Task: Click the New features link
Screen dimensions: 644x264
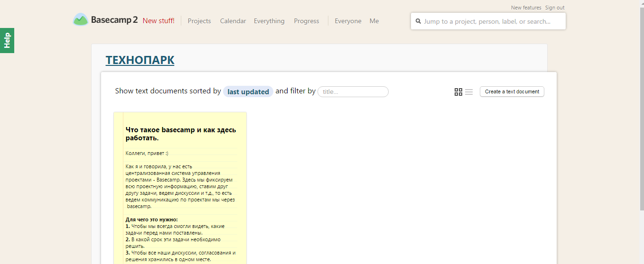Action: coord(526,8)
